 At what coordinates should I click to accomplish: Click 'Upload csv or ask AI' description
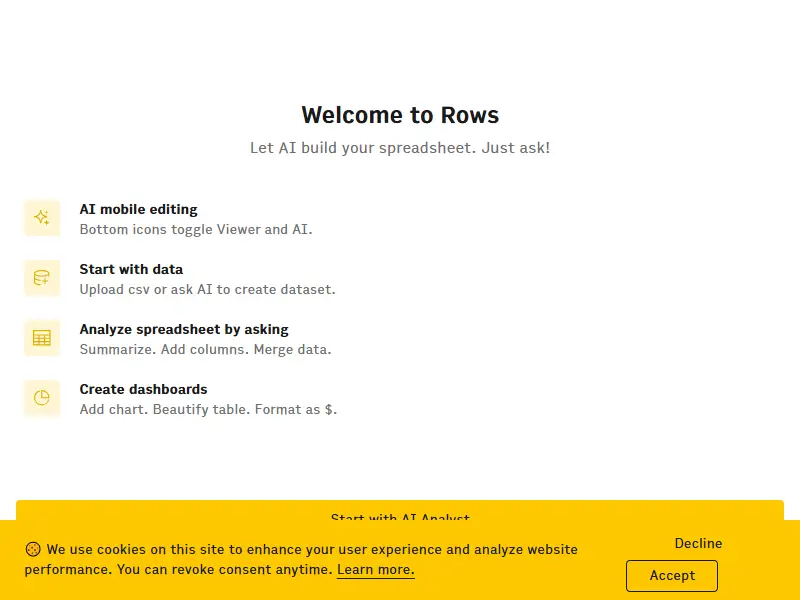(208, 289)
